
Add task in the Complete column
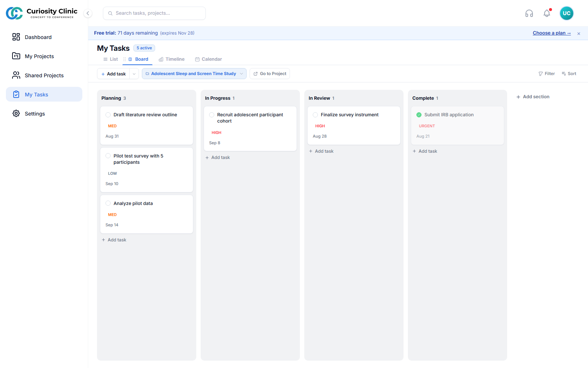[425, 151]
